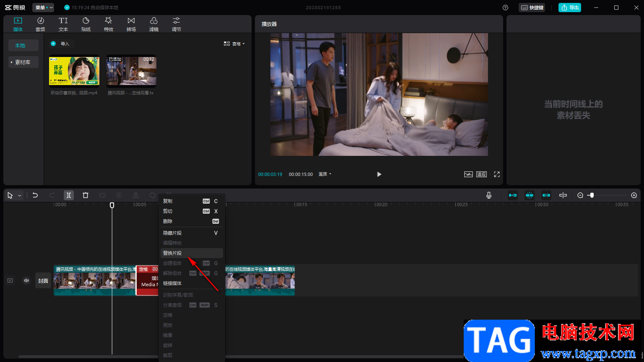Switch to the 文本 tab
Screen dimensions: 644x362
tap(63, 24)
